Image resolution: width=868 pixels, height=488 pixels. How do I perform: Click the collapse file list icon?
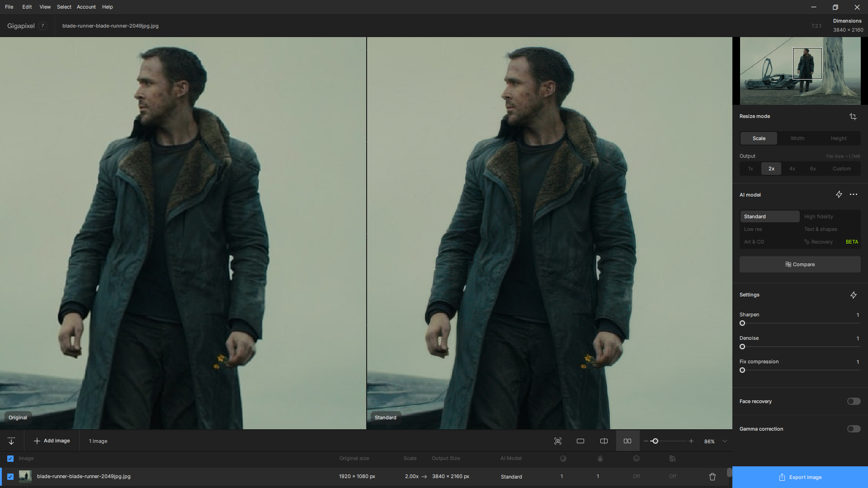[11, 441]
